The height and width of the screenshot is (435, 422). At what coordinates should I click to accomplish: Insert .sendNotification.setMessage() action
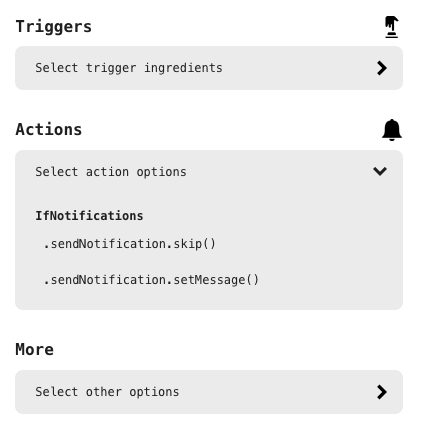(151, 280)
